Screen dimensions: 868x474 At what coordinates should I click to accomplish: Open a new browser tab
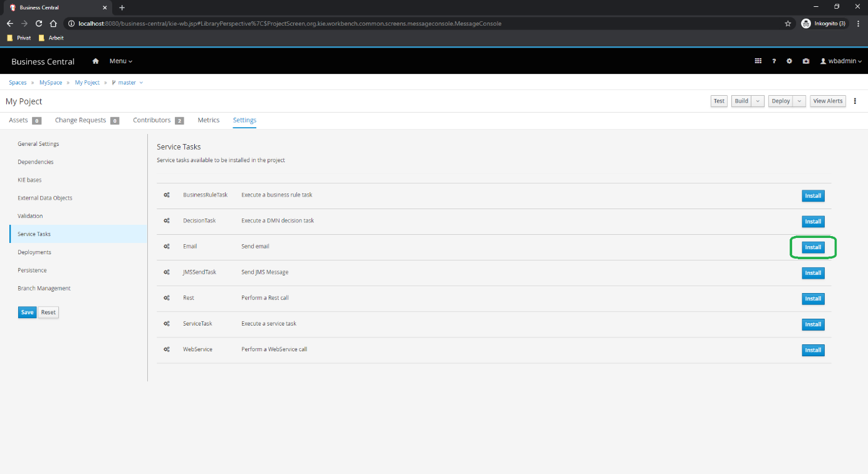[122, 8]
